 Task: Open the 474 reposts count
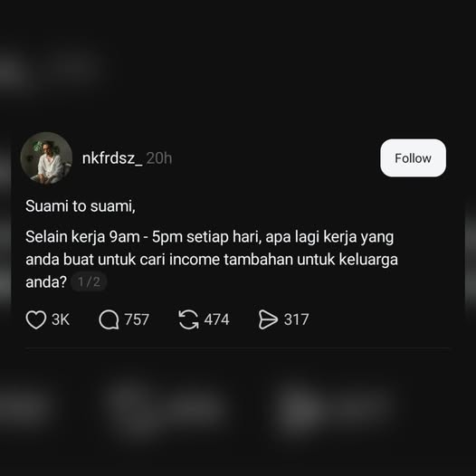(x=217, y=319)
